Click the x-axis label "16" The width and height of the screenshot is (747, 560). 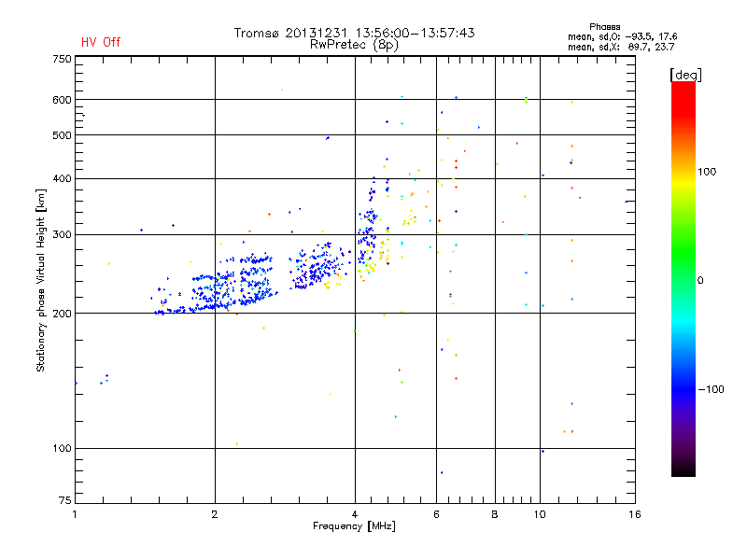pos(635,514)
